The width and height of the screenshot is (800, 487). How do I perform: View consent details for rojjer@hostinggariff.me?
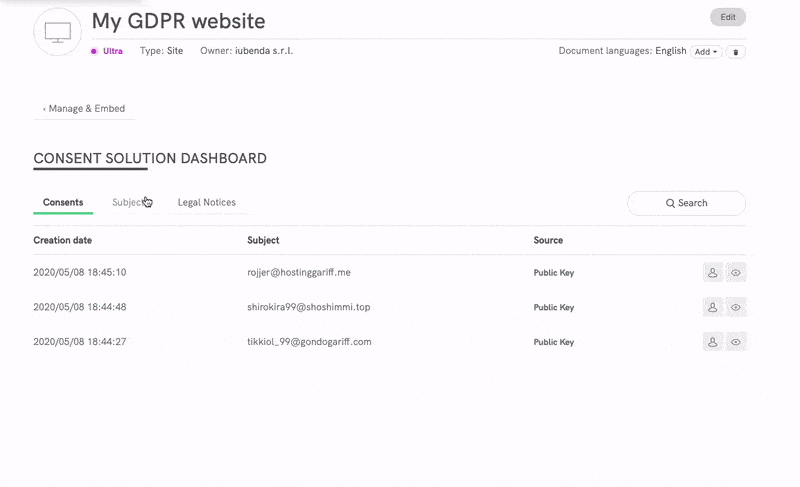coord(736,272)
